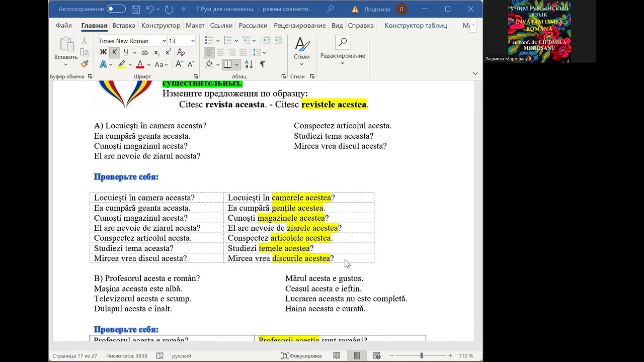The width and height of the screenshot is (644, 362).
Task: Apply a numbered list
Action: coord(227,41)
